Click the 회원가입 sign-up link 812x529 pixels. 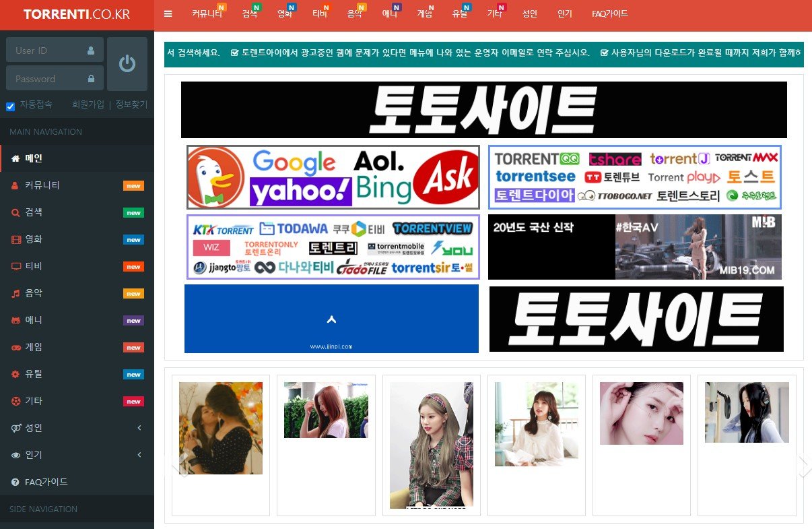[88, 104]
